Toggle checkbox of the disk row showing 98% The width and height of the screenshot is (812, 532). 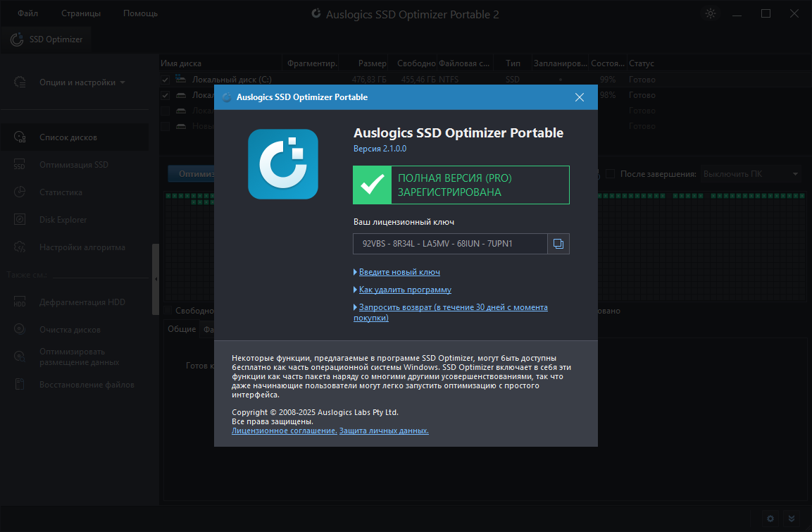pyautogui.click(x=165, y=95)
